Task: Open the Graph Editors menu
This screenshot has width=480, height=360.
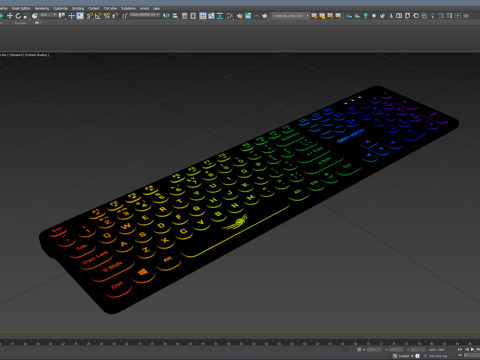Action: click(21, 8)
